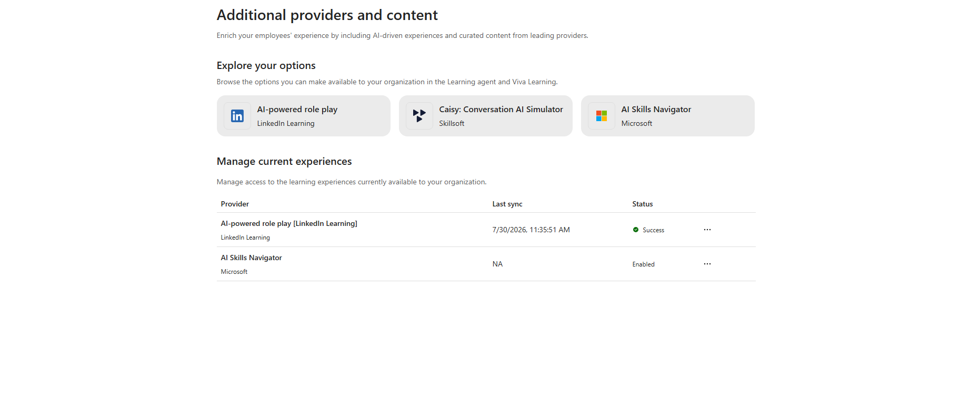Click the Status column header

pyautogui.click(x=643, y=204)
